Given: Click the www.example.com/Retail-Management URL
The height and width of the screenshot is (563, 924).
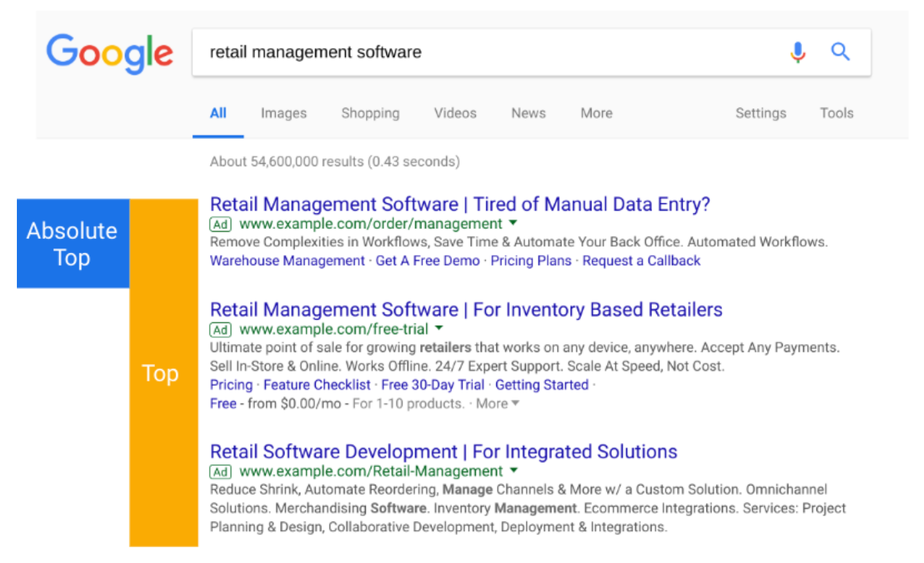Looking at the screenshot, I should 371,472.
